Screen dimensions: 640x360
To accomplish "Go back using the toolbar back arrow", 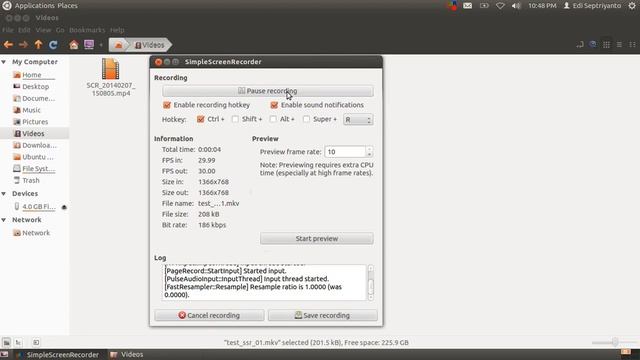I will click(8, 45).
